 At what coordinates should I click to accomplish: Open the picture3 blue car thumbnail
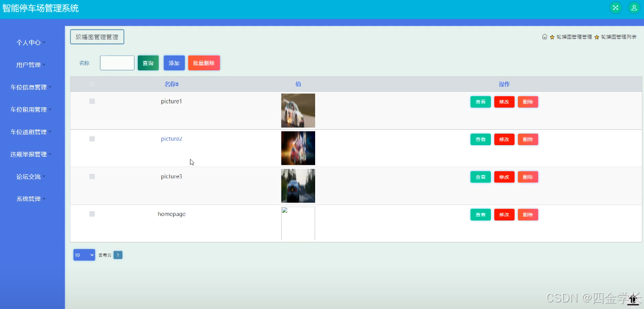tap(298, 185)
